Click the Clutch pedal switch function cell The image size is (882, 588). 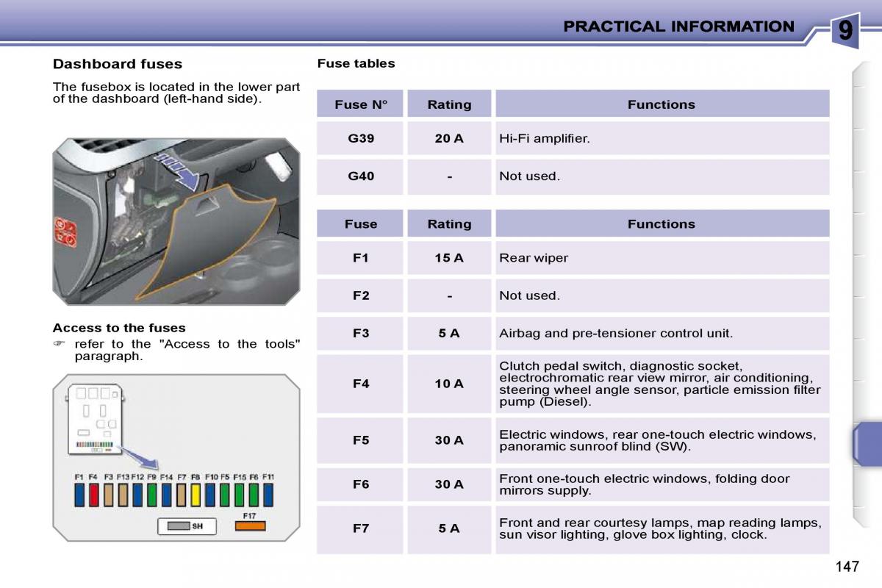(662, 384)
